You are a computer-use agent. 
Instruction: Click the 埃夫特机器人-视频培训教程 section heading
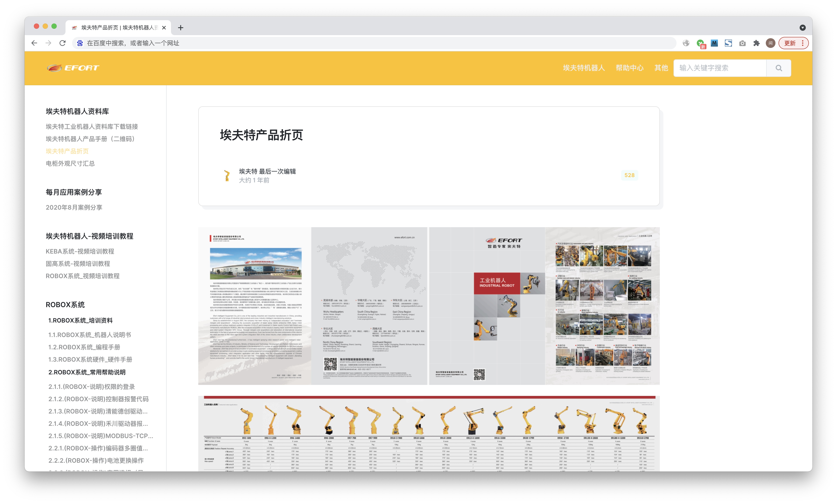click(x=89, y=236)
